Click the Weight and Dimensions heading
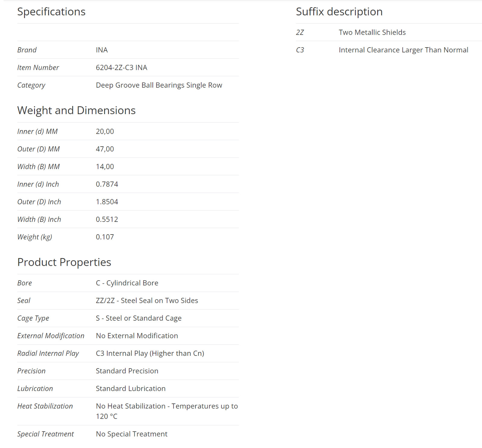Viewport: 482px width, 448px height. pos(77,110)
